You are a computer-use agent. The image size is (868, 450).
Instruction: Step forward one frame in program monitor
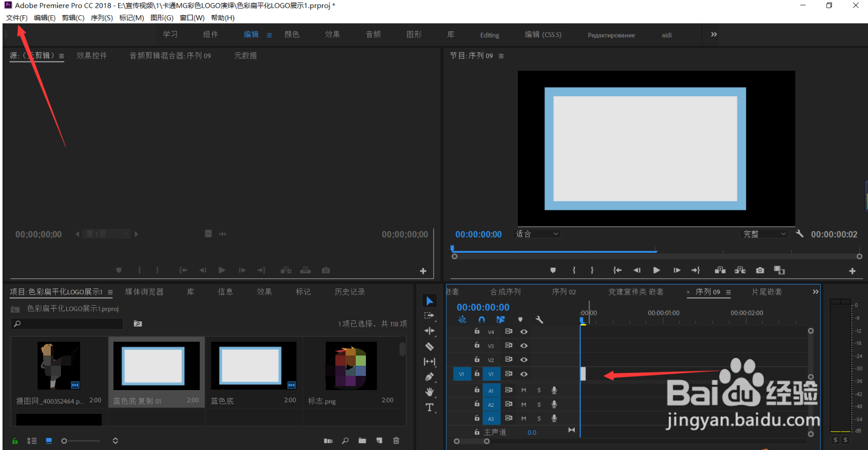(677, 270)
